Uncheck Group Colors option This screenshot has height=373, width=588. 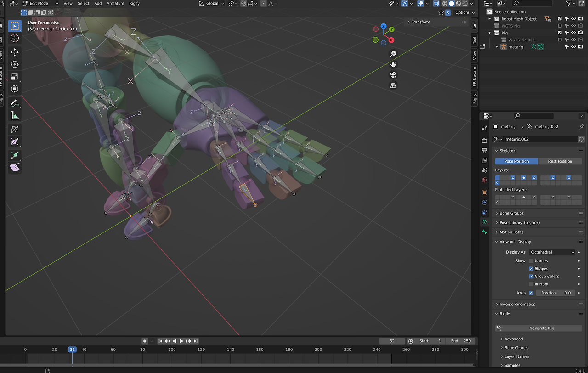coord(531,277)
